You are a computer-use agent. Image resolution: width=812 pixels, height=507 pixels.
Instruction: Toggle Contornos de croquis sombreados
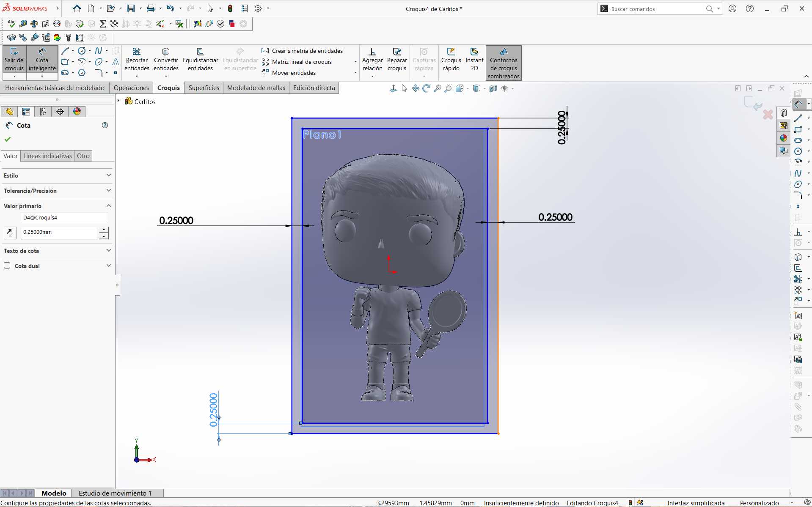pyautogui.click(x=504, y=63)
